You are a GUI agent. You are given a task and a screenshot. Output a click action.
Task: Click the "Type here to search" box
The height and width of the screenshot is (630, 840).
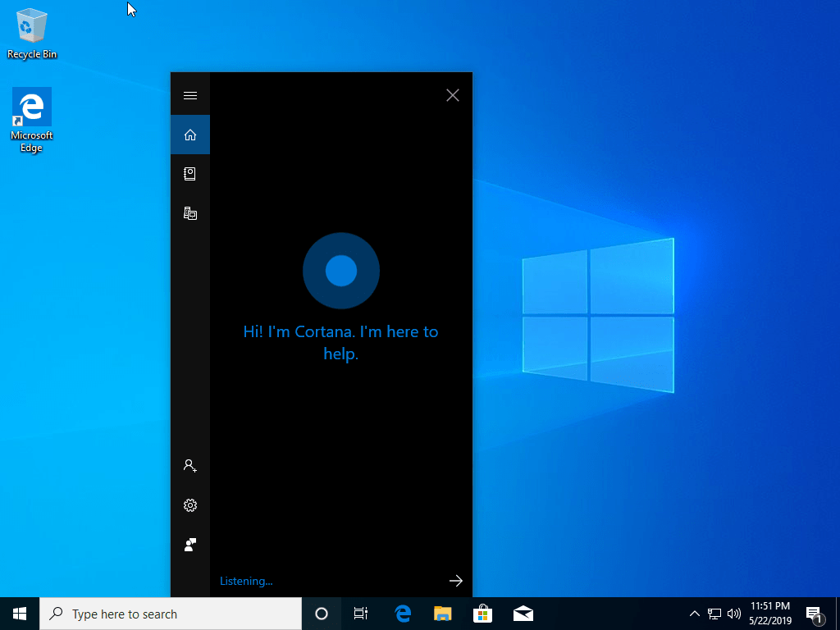(x=171, y=614)
